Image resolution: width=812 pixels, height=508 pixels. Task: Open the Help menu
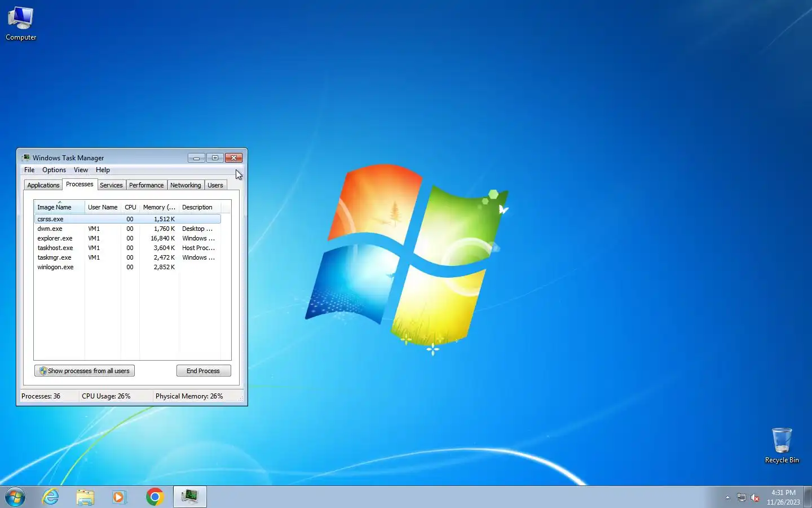click(x=103, y=170)
